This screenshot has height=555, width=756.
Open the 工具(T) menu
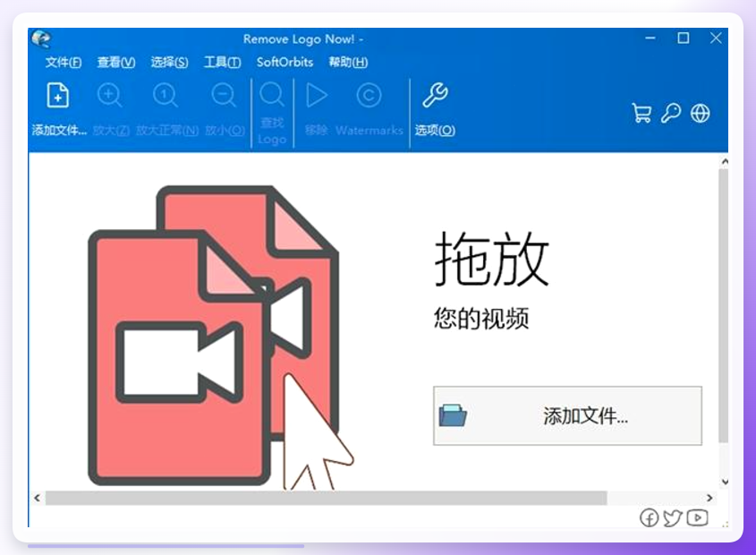point(222,63)
